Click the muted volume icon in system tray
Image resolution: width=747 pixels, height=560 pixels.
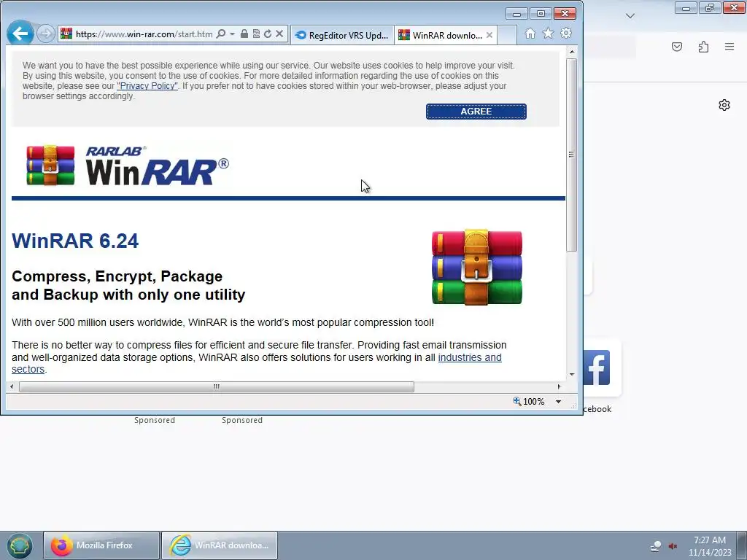tap(673, 546)
